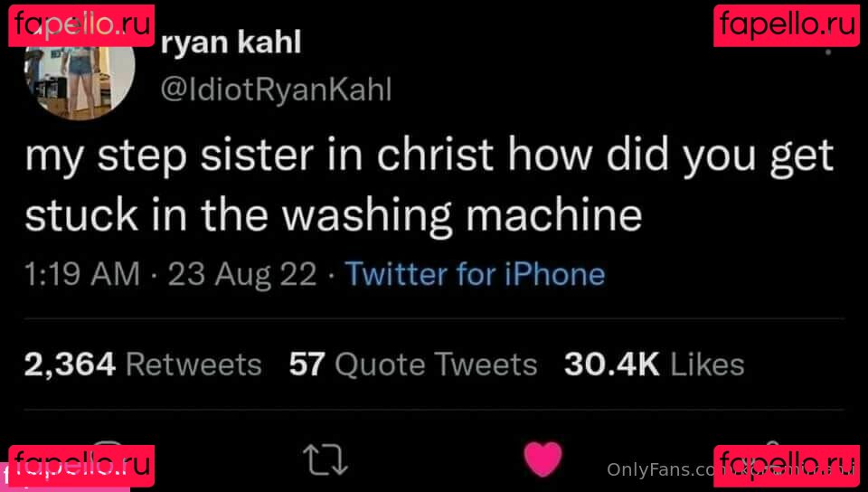Click the Twitter for iPhone link
The width and height of the screenshot is (868, 492).
coord(475,274)
